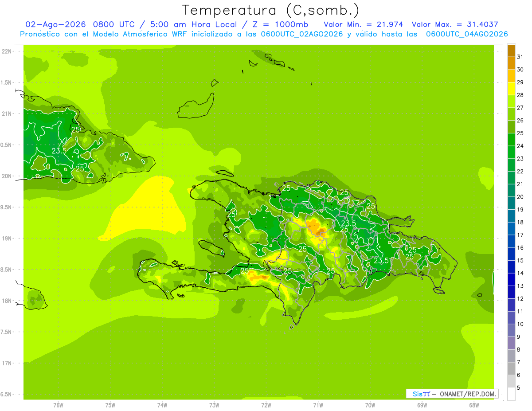Select the '0600UTC_02AGO2026' initialization time text

click(302, 34)
